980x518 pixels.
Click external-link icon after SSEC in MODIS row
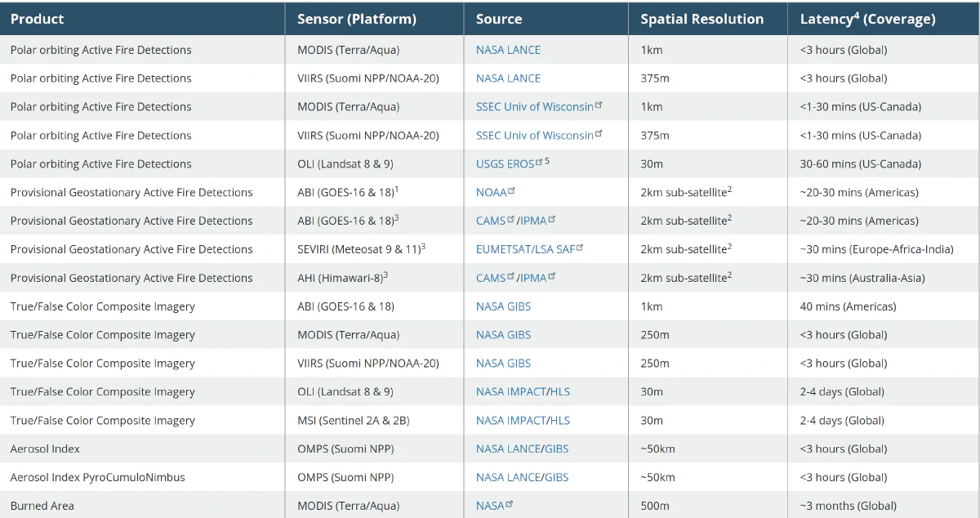[599, 105]
